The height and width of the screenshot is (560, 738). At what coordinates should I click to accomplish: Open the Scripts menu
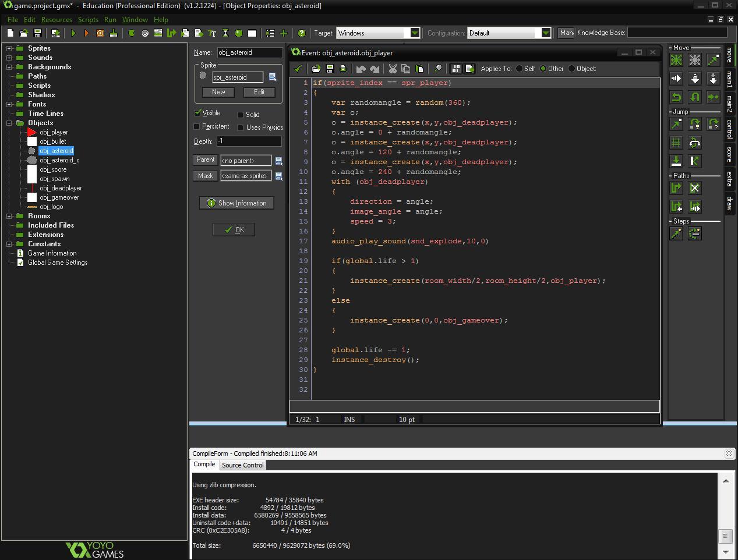pos(88,20)
